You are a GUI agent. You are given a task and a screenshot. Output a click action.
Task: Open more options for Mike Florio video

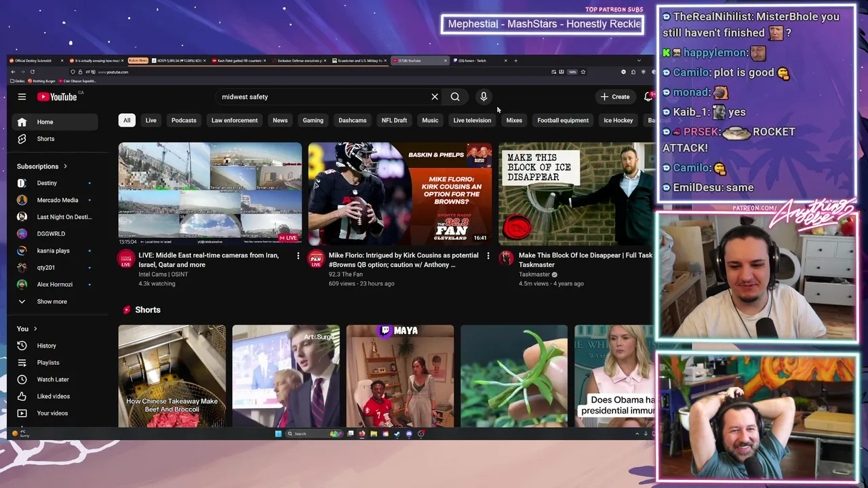tap(488, 256)
